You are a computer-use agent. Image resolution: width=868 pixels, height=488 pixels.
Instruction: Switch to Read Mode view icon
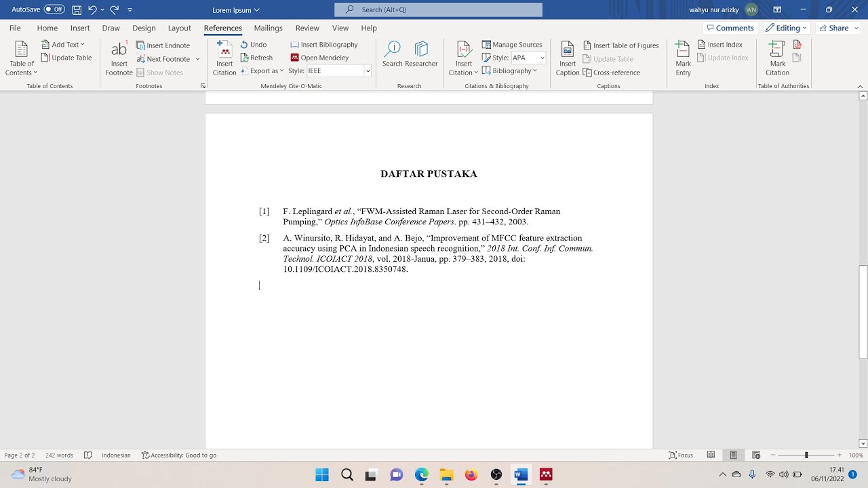coord(711,455)
